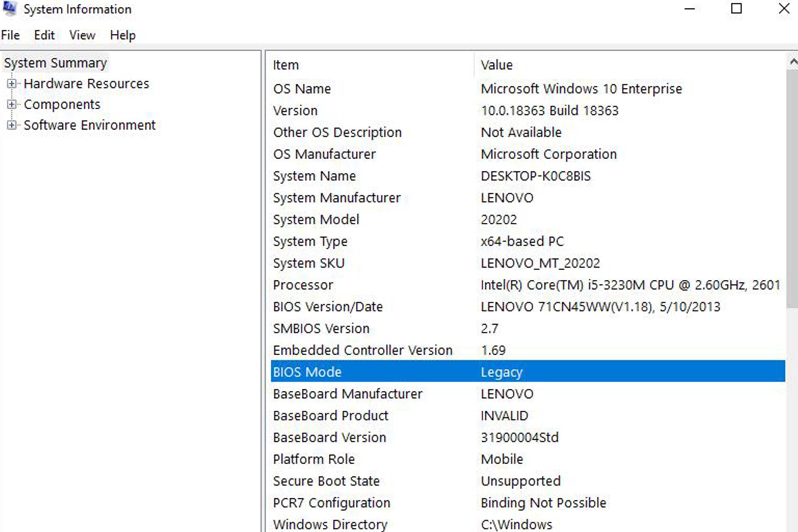Image resolution: width=798 pixels, height=532 pixels.
Task: Minimize the System Information window
Action: point(690,9)
